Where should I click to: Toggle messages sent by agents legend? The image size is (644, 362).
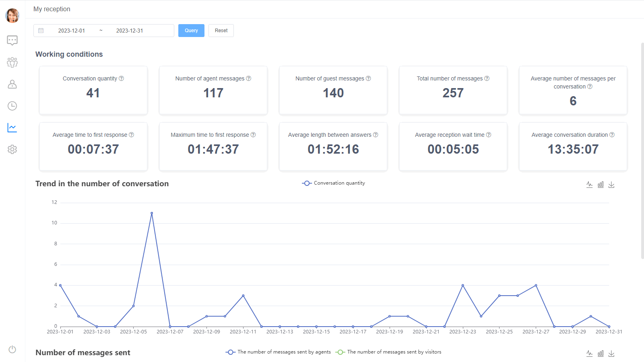coord(278,352)
